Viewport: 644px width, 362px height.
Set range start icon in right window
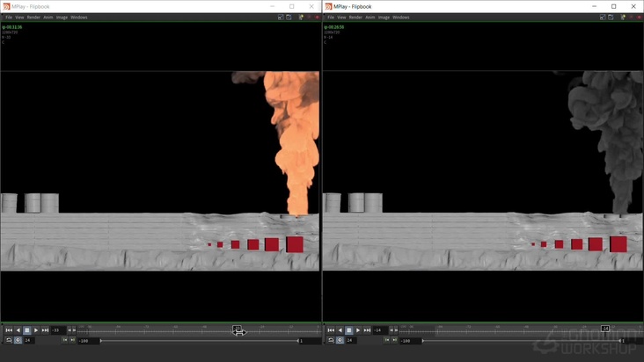pos(387,340)
